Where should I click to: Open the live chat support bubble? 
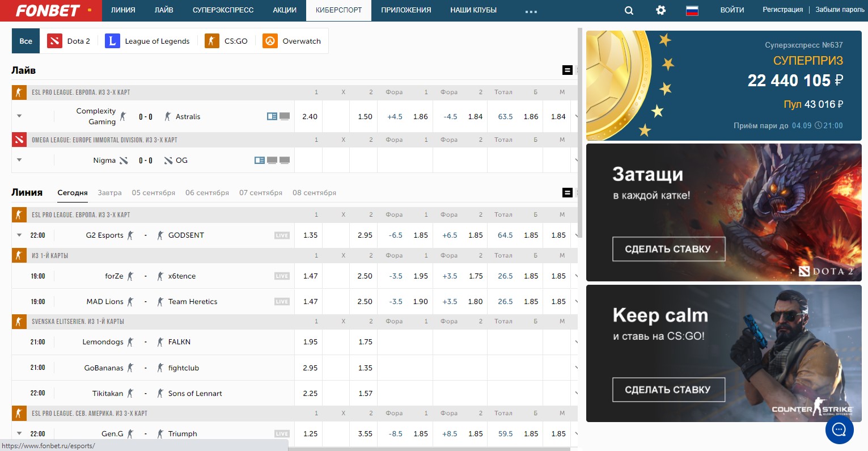(839, 429)
